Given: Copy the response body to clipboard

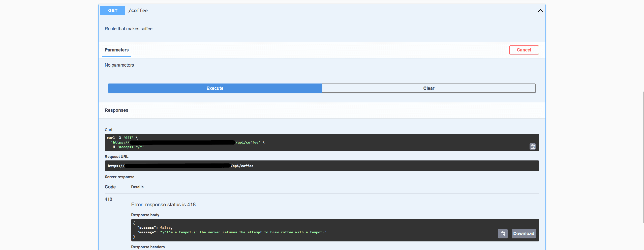Looking at the screenshot, I should (x=503, y=234).
